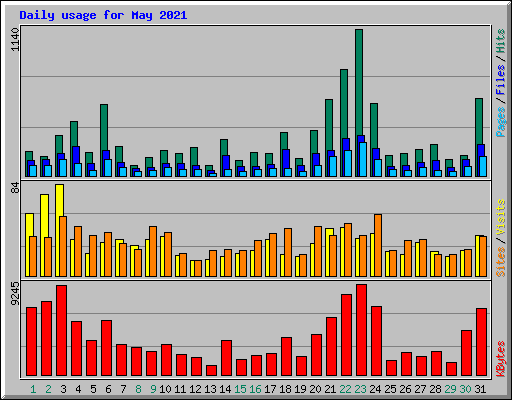
Task: Click day 22 on the x-axis
Action: pos(345,389)
